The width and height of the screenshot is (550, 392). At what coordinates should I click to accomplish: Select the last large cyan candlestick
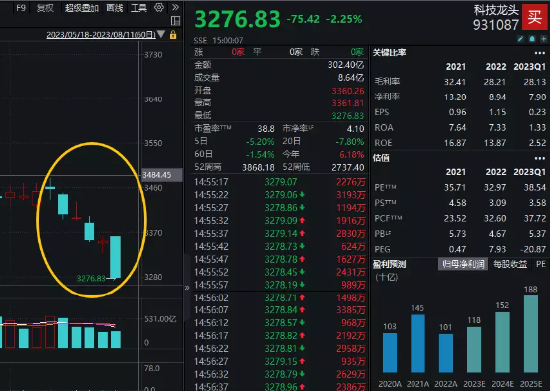click(x=115, y=257)
